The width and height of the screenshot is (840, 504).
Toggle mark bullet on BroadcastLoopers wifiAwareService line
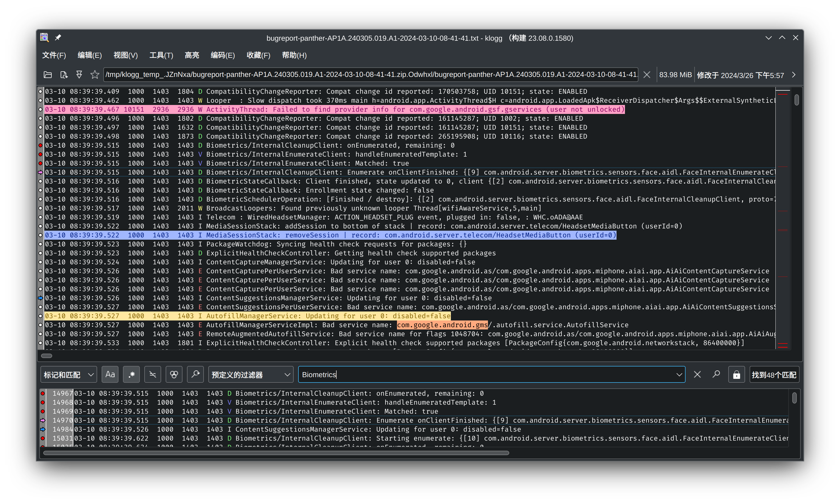coord(40,208)
